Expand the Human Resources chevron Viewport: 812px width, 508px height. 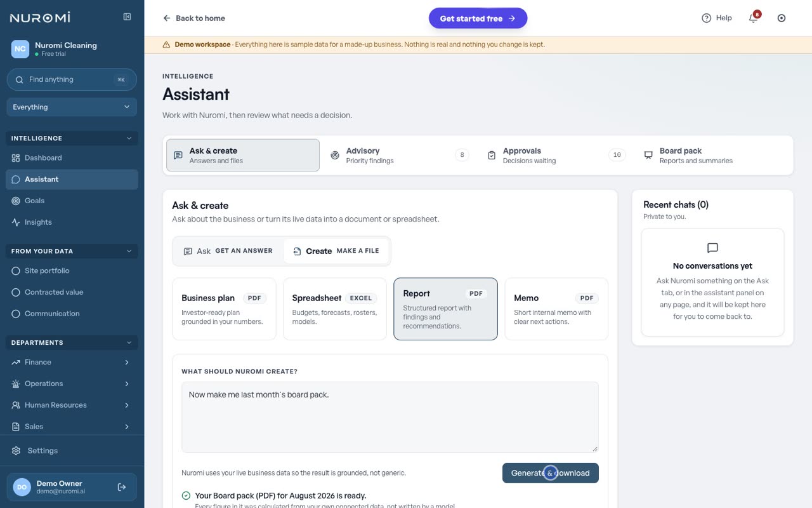click(127, 405)
